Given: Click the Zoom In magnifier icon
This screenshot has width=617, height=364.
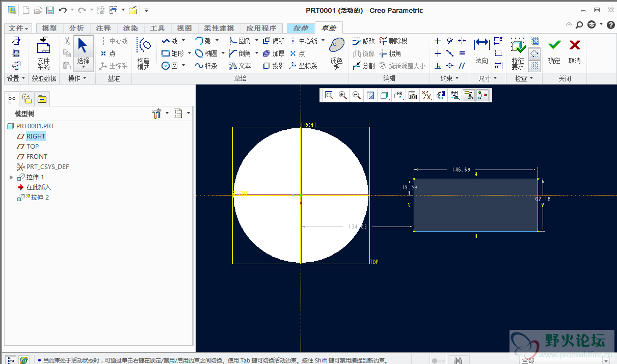Looking at the screenshot, I should (343, 95).
